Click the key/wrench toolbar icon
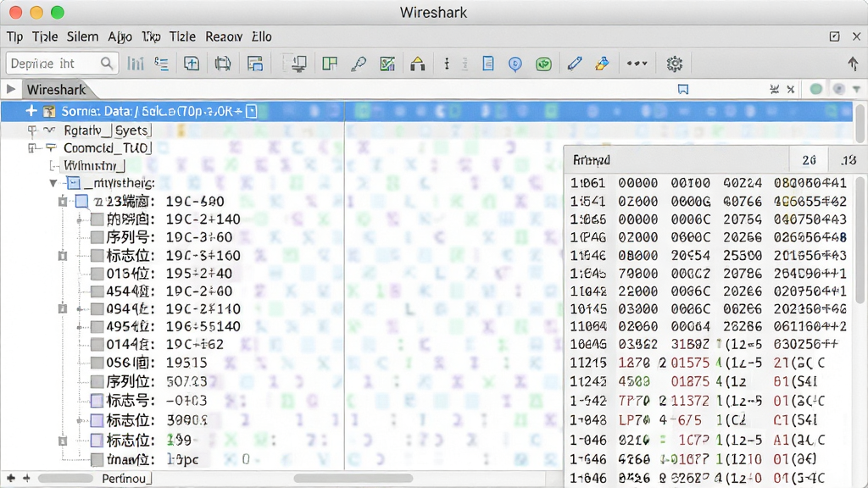 [359, 64]
